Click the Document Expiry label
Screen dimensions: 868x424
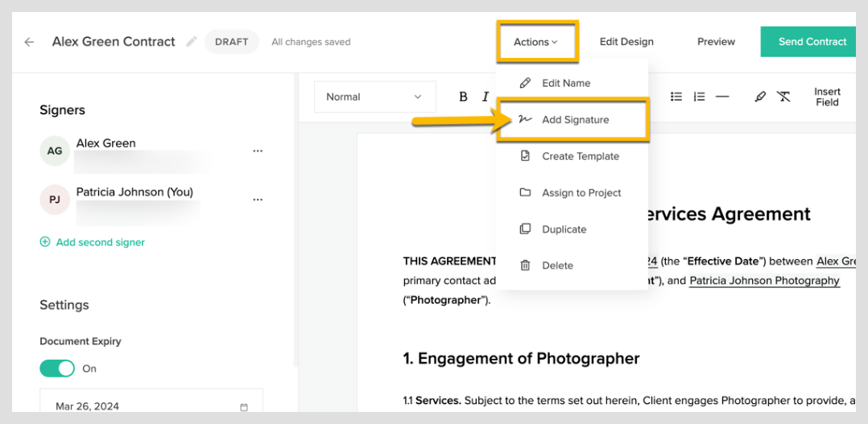[81, 342]
